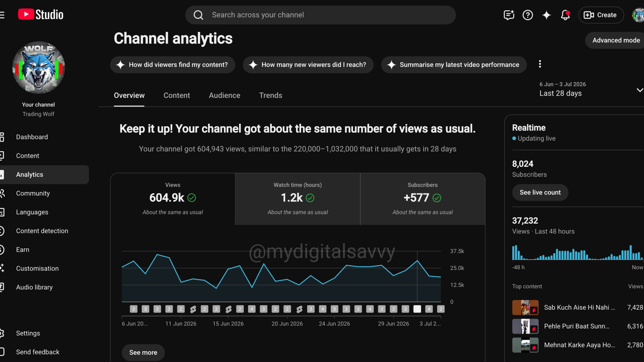Click the green checkmark next to +577 subscribers
This screenshot has height=362, width=644.
tap(437, 198)
